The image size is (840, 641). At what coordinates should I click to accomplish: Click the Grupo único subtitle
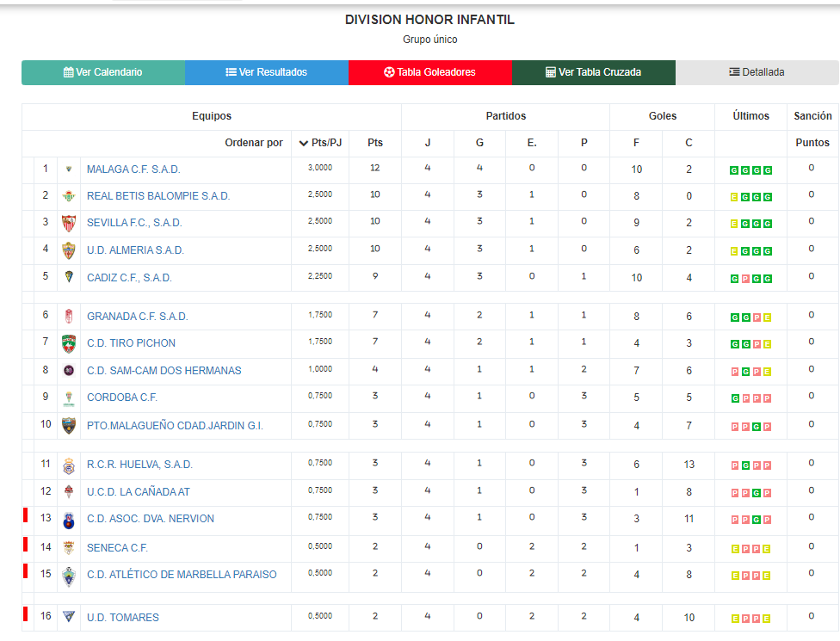(x=429, y=40)
